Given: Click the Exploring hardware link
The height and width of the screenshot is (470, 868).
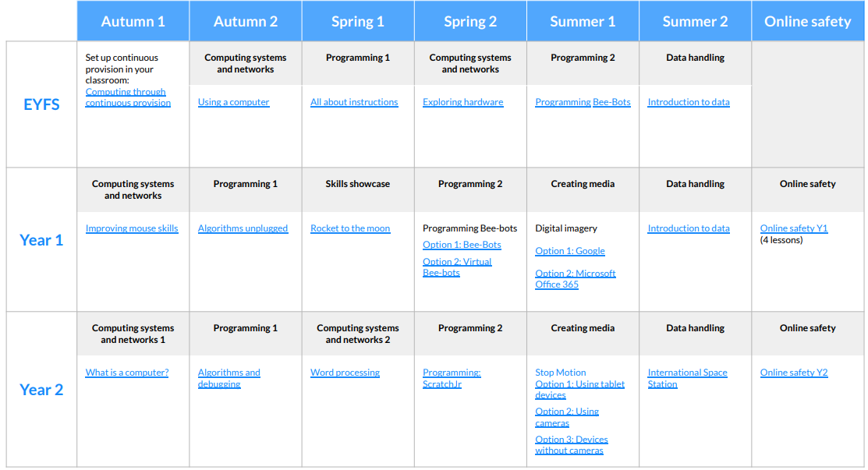Looking at the screenshot, I should click(462, 102).
